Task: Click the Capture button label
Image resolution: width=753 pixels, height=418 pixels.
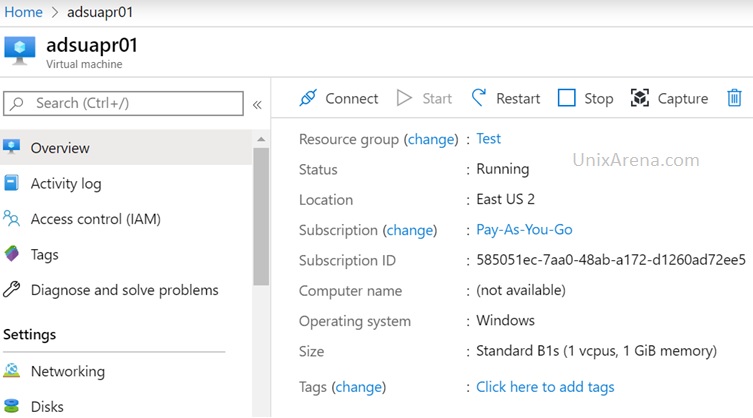Action: [x=682, y=99]
